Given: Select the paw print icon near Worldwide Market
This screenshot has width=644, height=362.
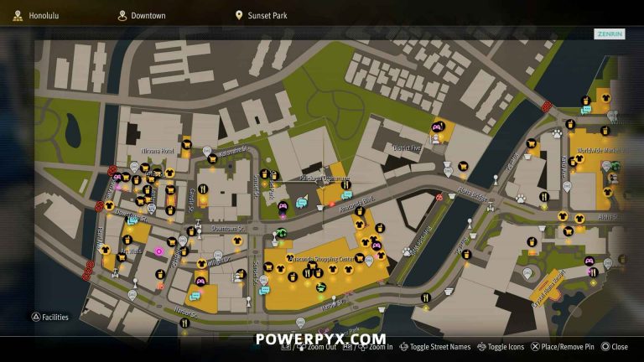Looking at the screenshot, I should pos(557,133).
